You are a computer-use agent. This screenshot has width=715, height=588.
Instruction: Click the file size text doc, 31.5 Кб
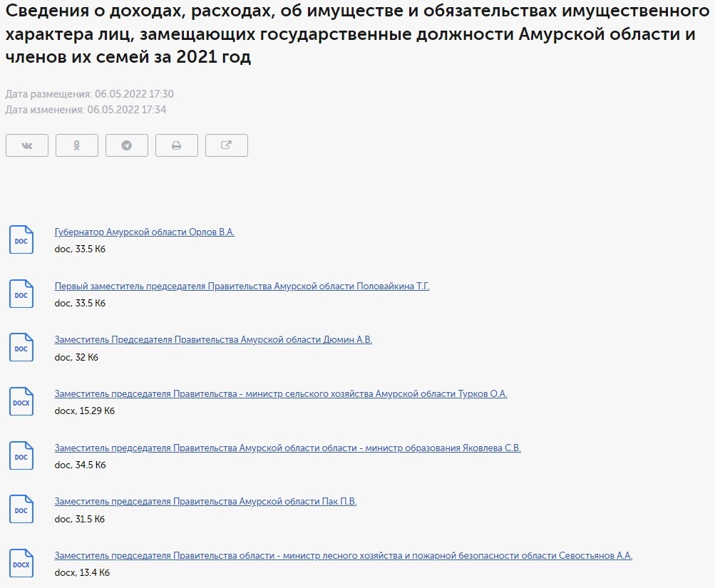point(79,519)
